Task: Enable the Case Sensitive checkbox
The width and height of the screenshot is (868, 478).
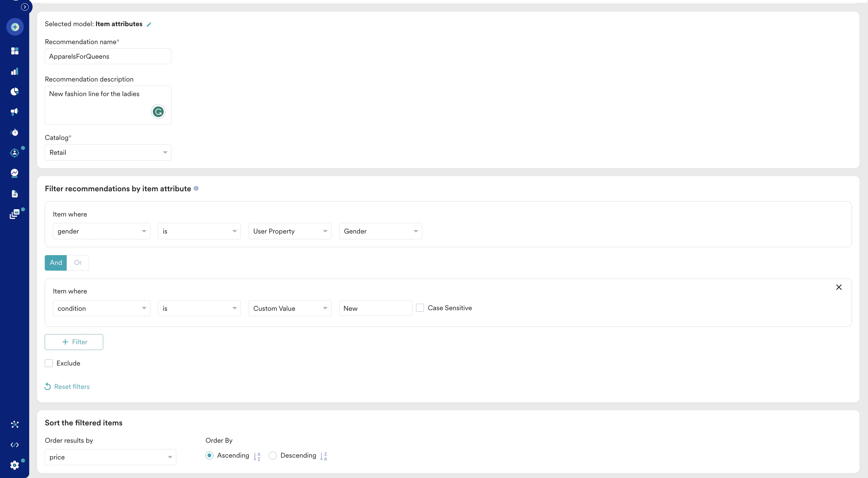Action: [420, 308]
